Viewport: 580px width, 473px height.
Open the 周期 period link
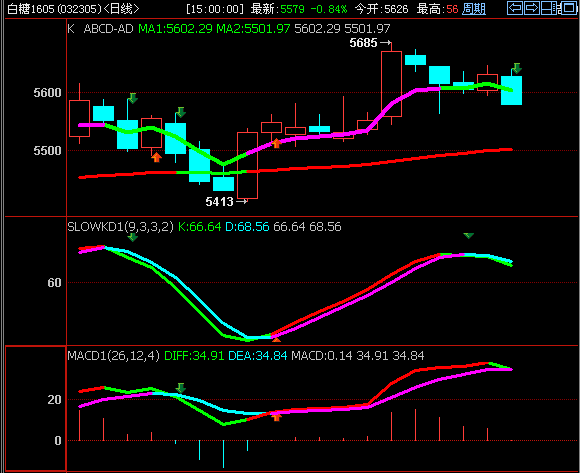coord(474,9)
